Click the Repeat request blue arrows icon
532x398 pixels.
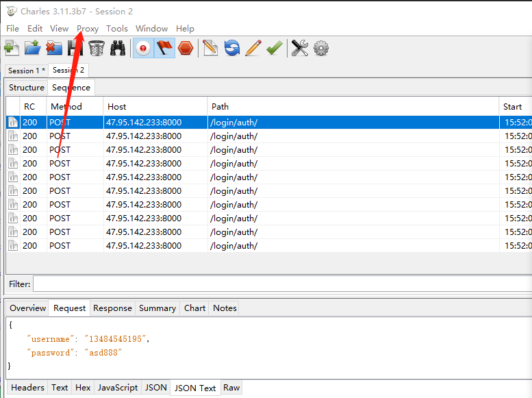click(232, 48)
